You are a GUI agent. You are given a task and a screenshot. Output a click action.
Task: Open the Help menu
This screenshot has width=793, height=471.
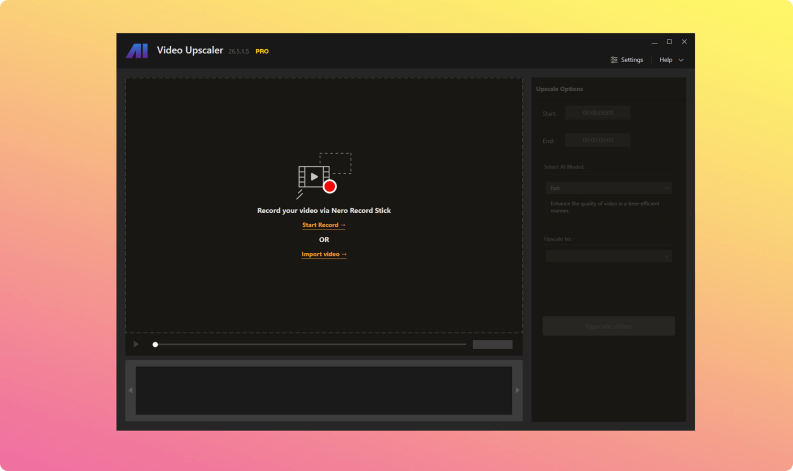coord(666,60)
